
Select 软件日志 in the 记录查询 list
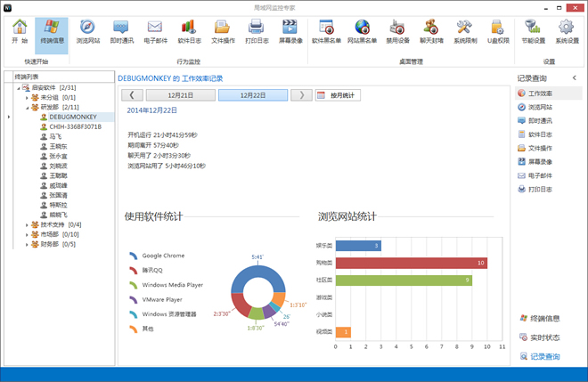(x=541, y=134)
